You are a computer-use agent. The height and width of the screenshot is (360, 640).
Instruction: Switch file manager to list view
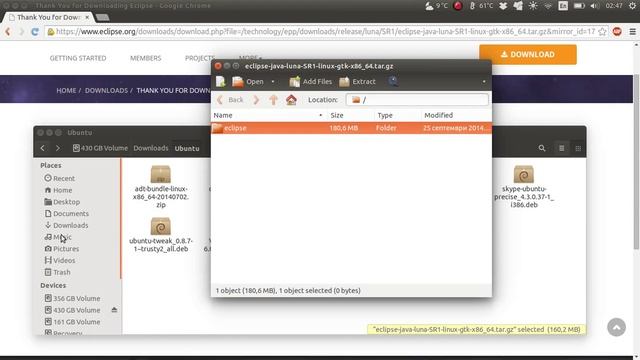pyautogui.click(x=562, y=148)
